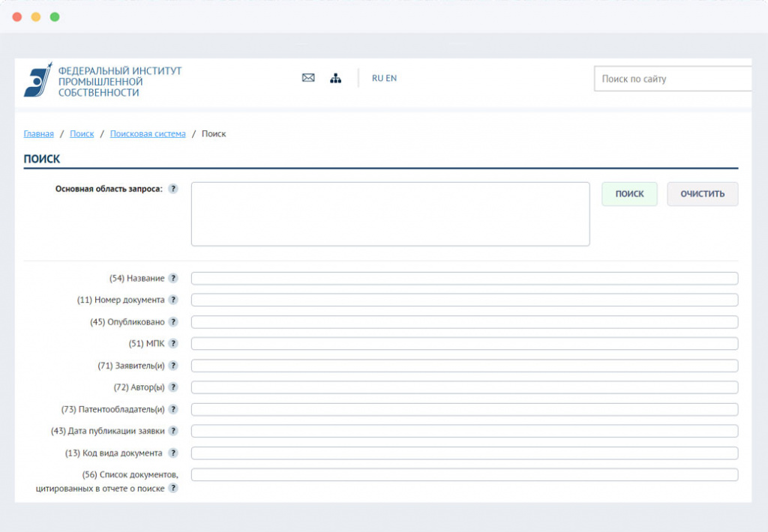
Task: Click help icon beside (72) Автор(ы)
Action: pyautogui.click(x=173, y=387)
